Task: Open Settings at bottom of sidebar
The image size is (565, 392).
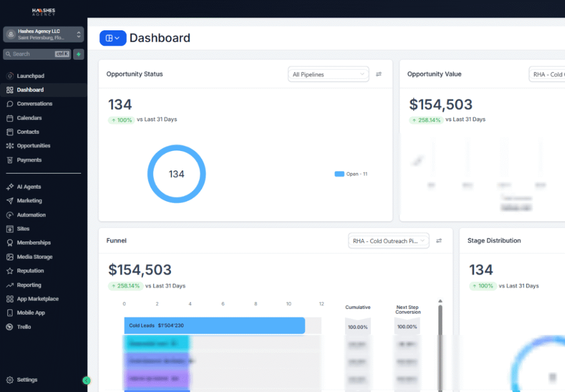Action: click(x=27, y=380)
